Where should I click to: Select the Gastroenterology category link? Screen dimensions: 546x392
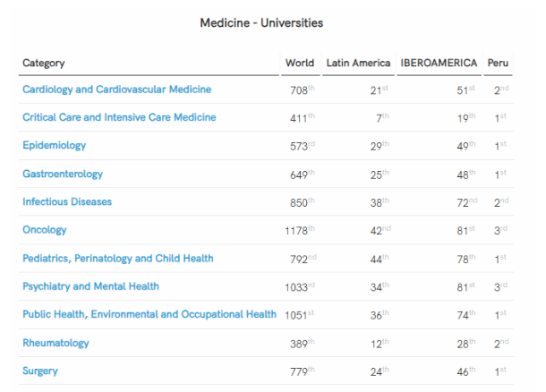[63, 174]
